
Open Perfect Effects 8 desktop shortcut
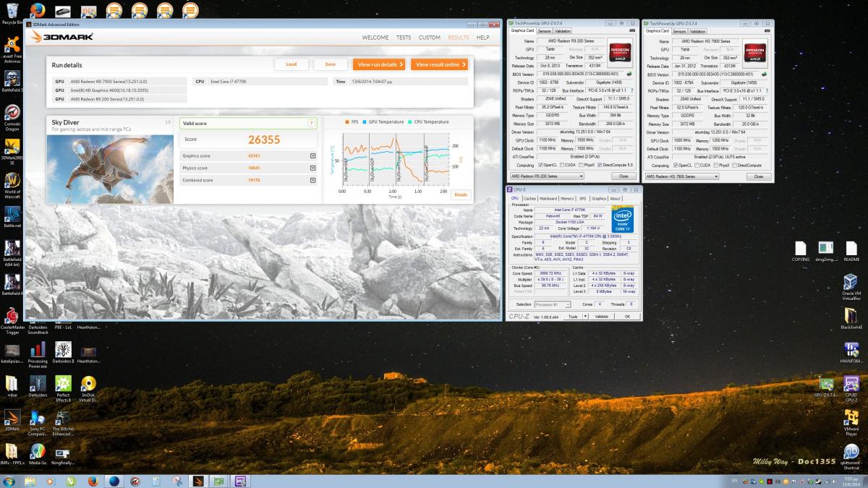point(63,389)
